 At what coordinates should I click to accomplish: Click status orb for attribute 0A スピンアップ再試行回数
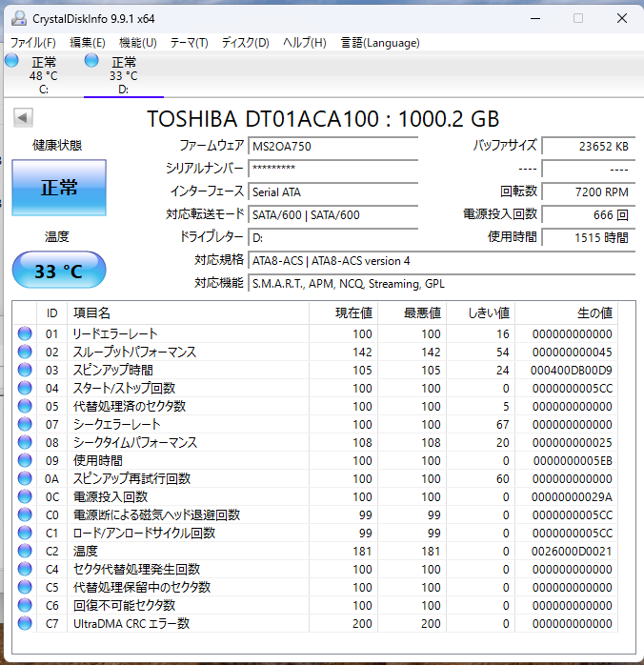(25, 479)
